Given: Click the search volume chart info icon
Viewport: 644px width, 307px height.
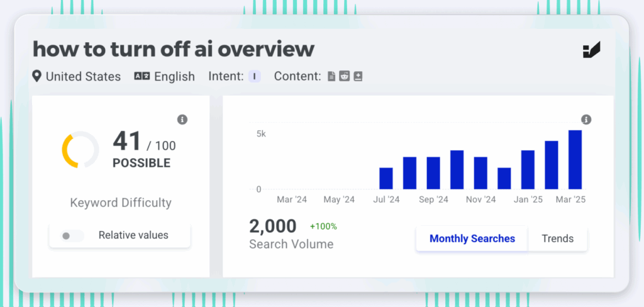Looking at the screenshot, I should [x=586, y=120].
